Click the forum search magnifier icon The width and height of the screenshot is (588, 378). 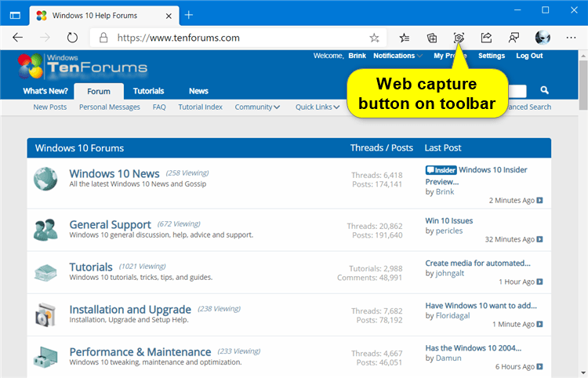point(545,90)
